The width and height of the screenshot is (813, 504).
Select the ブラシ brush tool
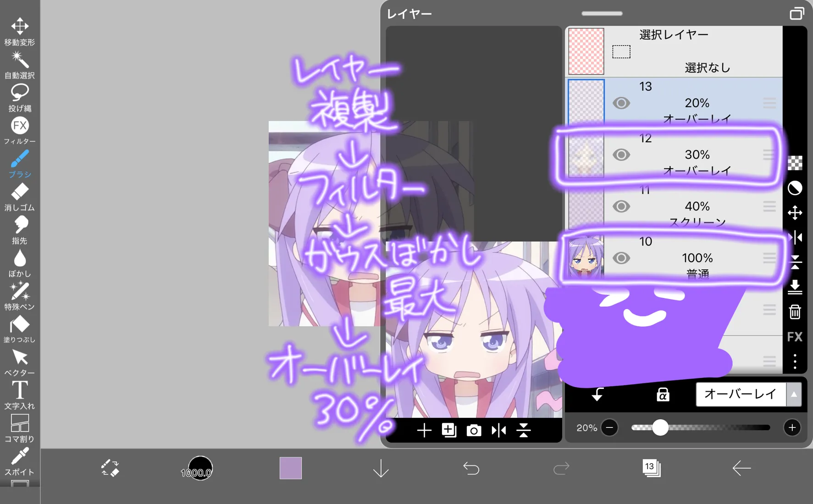(20, 164)
